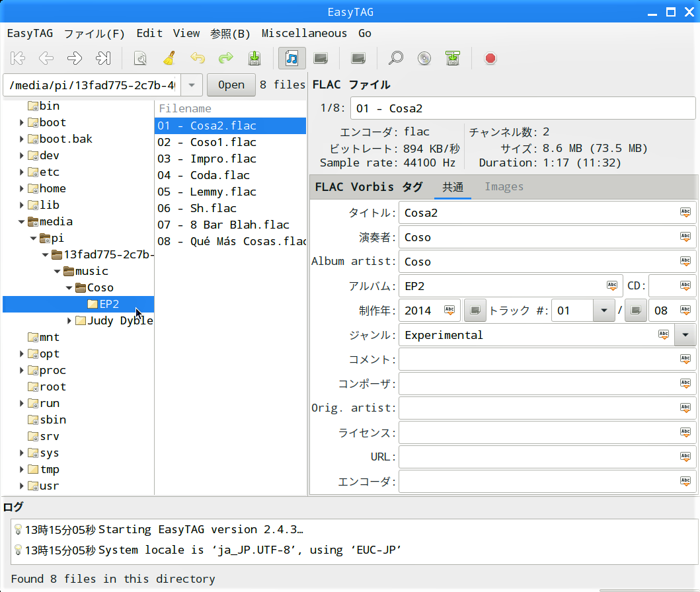Apply composer コンポーザ field Abc icon

coord(685,384)
